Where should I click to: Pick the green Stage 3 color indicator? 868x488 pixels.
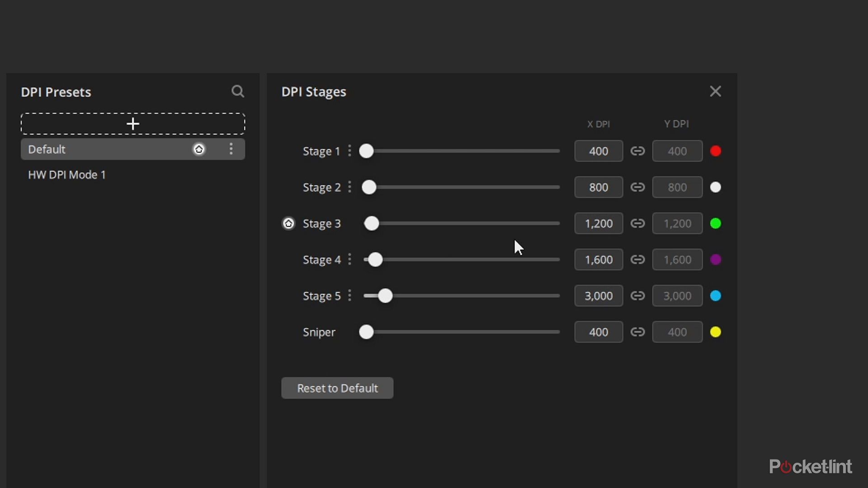click(716, 223)
